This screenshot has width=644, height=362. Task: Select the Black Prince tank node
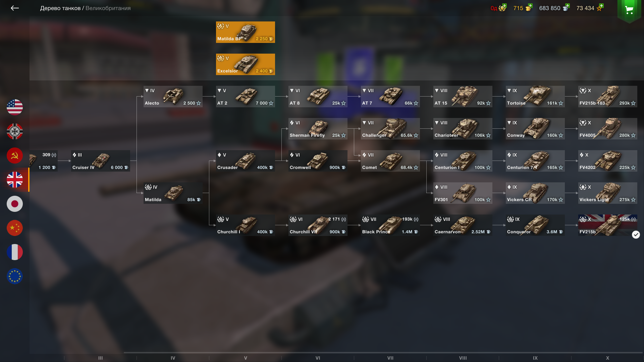[x=390, y=225]
